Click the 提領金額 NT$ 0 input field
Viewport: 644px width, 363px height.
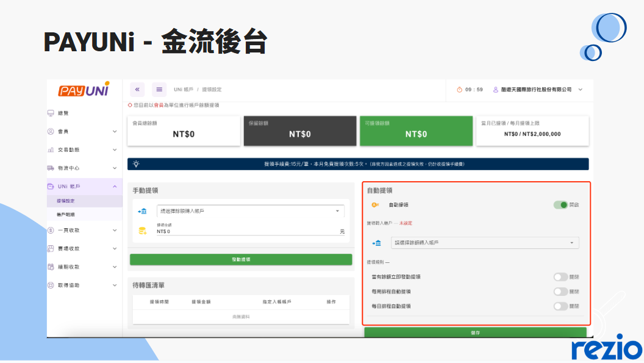251,231
